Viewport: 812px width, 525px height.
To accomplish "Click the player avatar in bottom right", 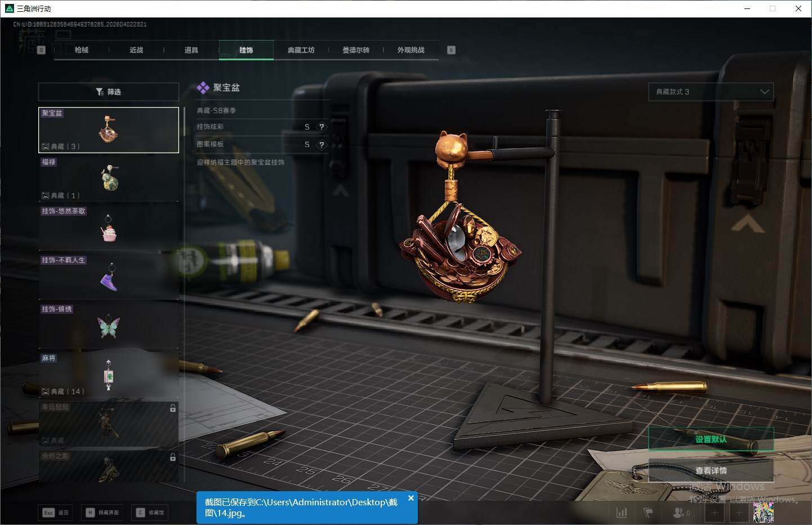I will tap(763, 513).
